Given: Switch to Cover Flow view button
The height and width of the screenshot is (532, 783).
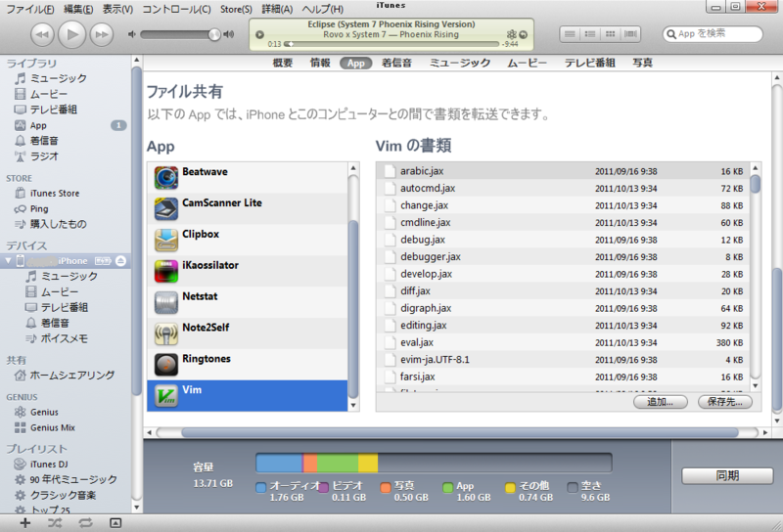Looking at the screenshot, I should [x=630, y=34].
